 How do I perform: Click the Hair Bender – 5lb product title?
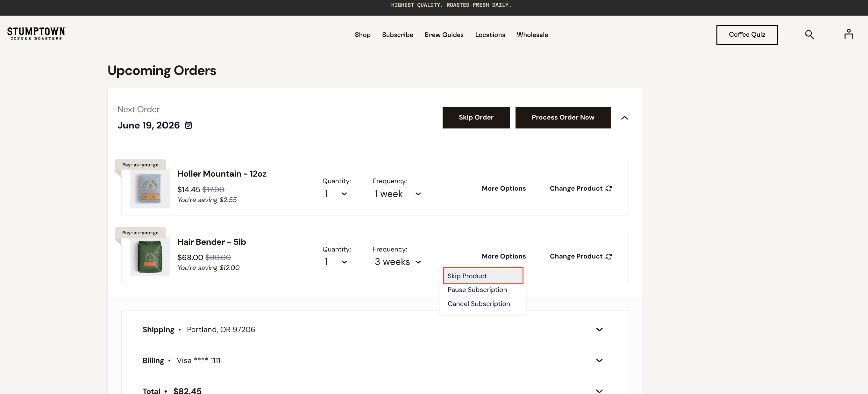[212, 242]
